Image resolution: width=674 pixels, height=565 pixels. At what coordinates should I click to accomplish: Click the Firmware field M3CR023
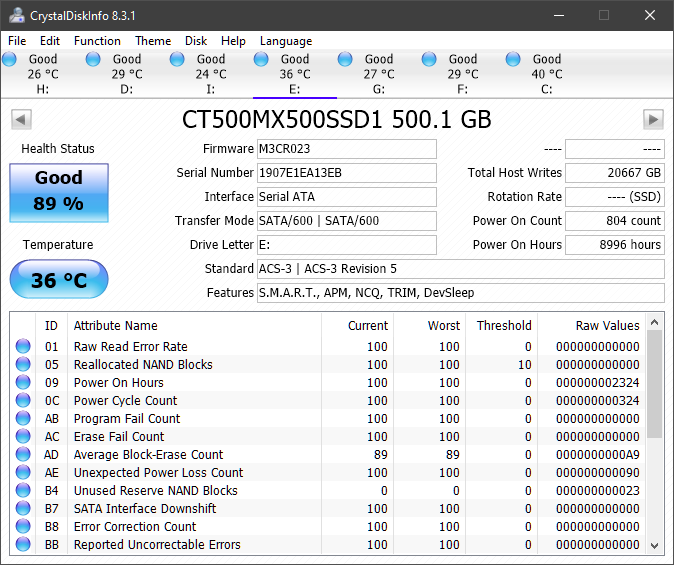347,149
